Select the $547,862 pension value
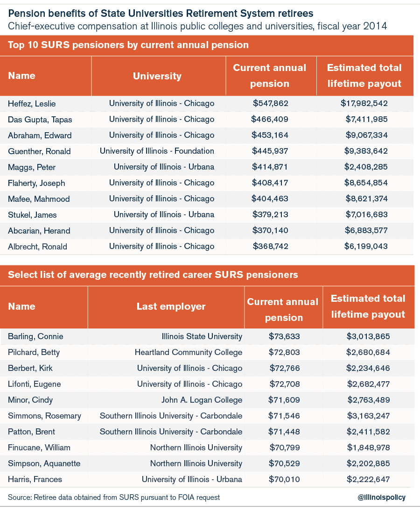The width and height of the screenshot is (420, 512). (270, 103)
